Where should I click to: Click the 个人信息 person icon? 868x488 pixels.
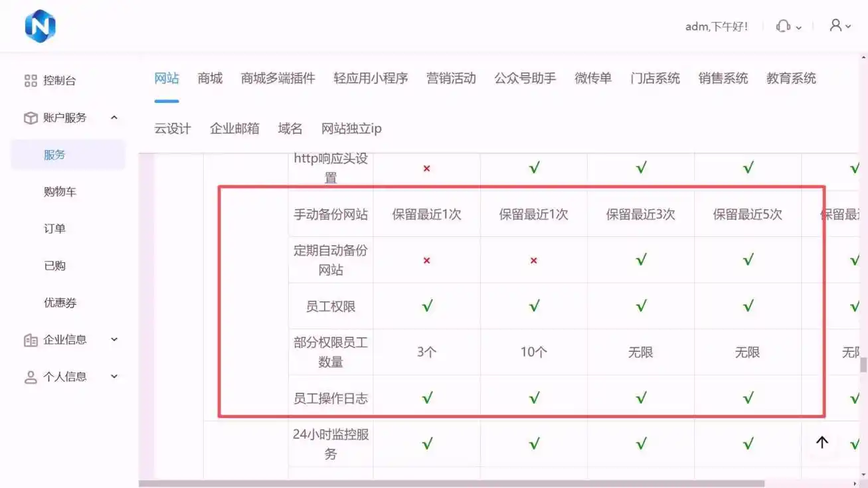[x=31, y=376]
